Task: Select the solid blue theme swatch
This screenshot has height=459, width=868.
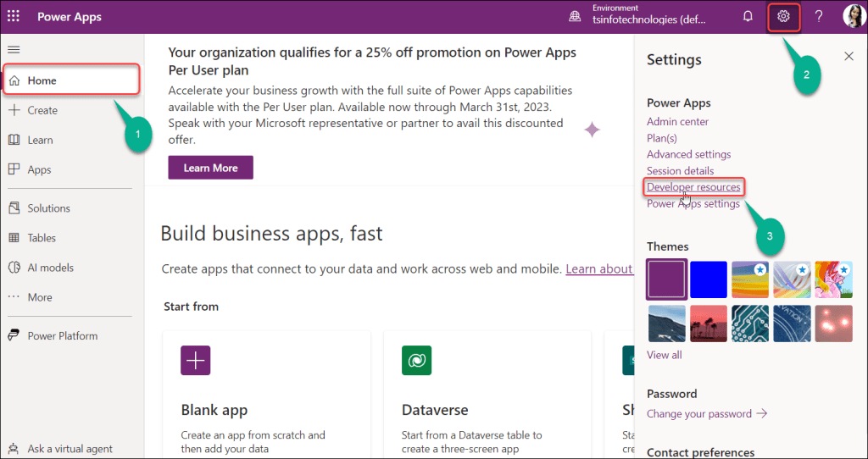Action: 709,279
